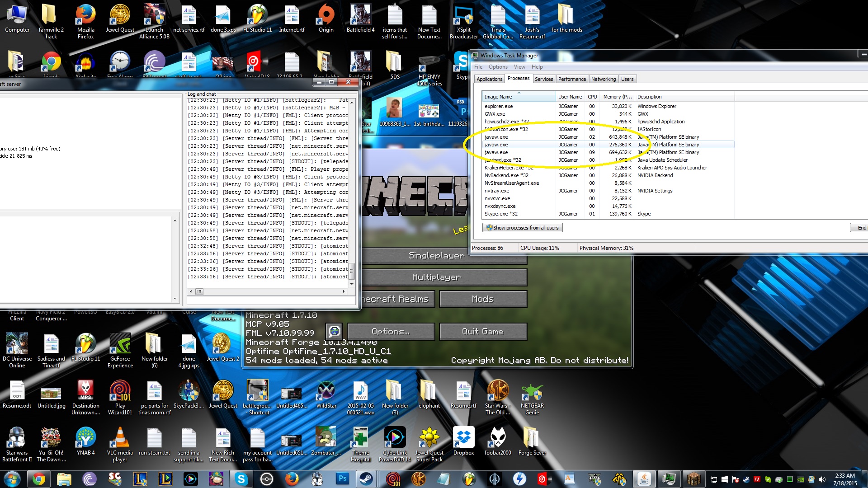Open the Options menu in Task Manager
868x488 pixels.
(x=498, y=67)
